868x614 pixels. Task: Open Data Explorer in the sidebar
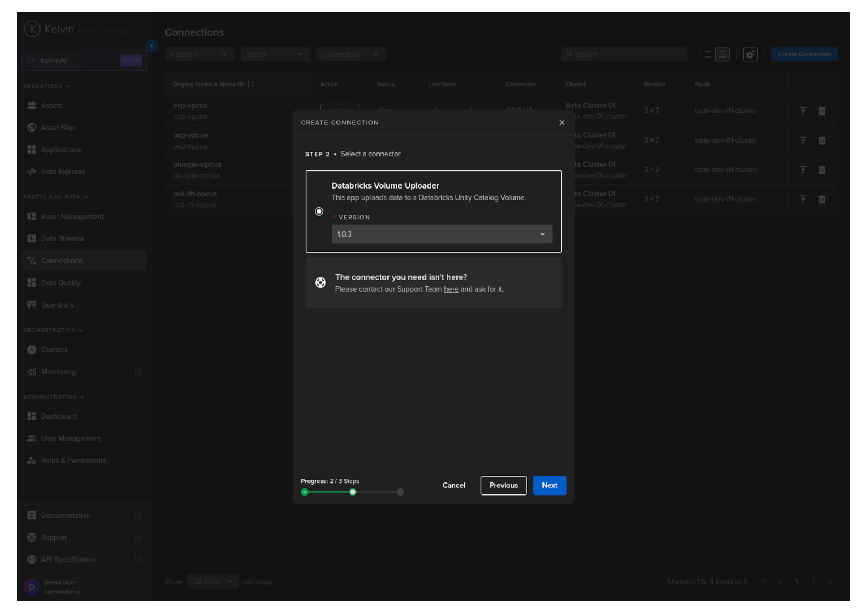[63, 172]
